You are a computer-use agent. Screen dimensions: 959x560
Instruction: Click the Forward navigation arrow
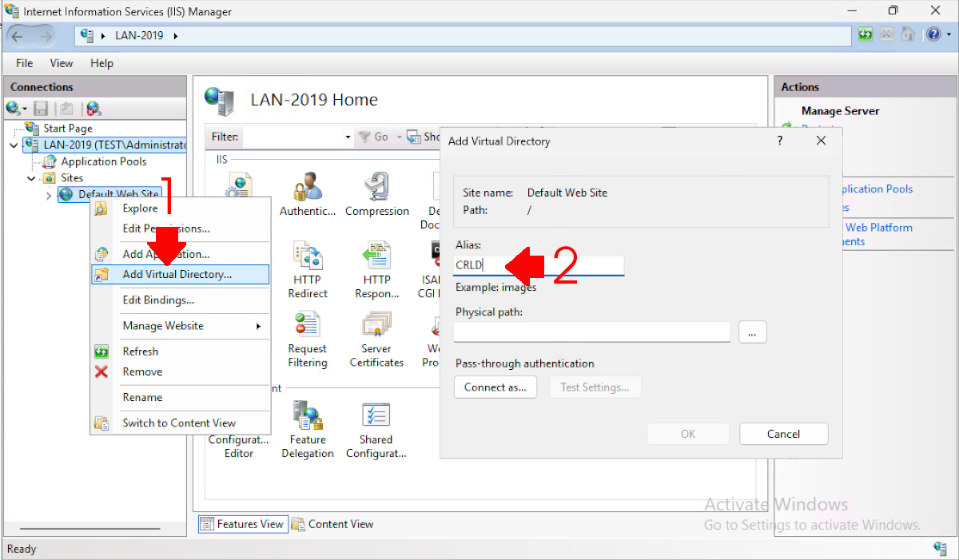coord(45,36)
